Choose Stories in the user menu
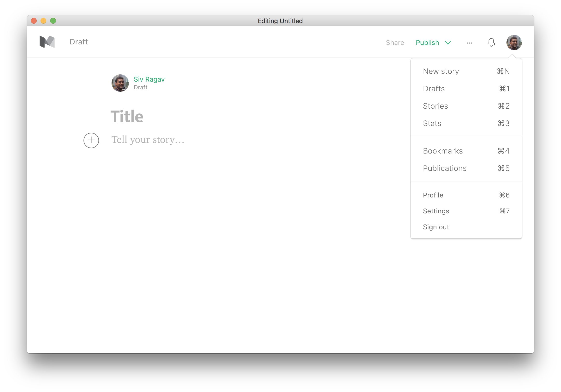The height and width of the screenshot is (392, 561). tap(435, 106)
